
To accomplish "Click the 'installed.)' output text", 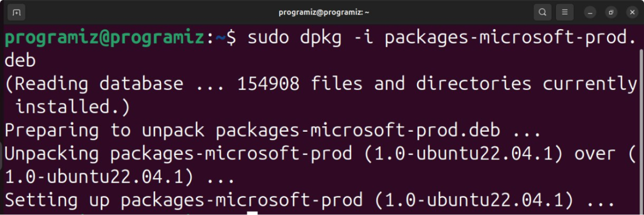I will click(x=73, y=107).
